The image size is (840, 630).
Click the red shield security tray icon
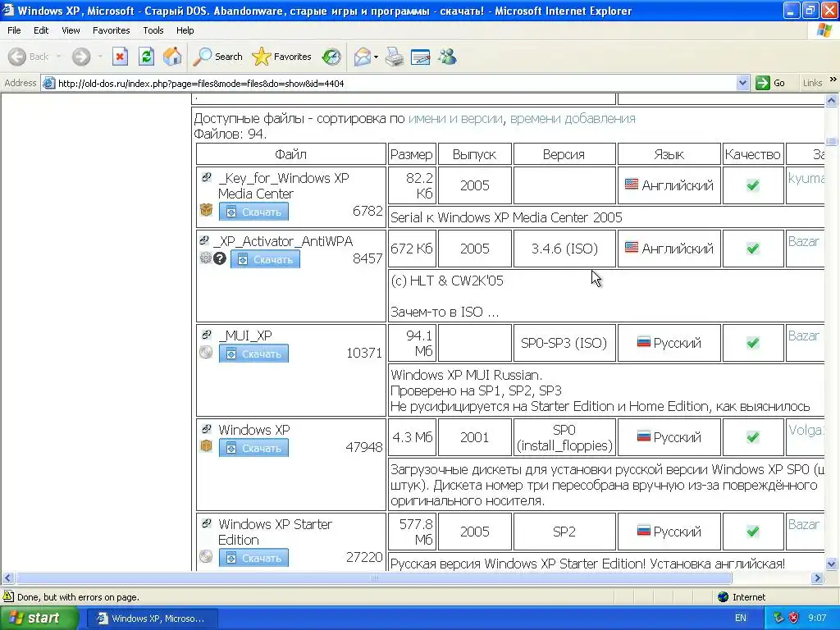[793, 618]
